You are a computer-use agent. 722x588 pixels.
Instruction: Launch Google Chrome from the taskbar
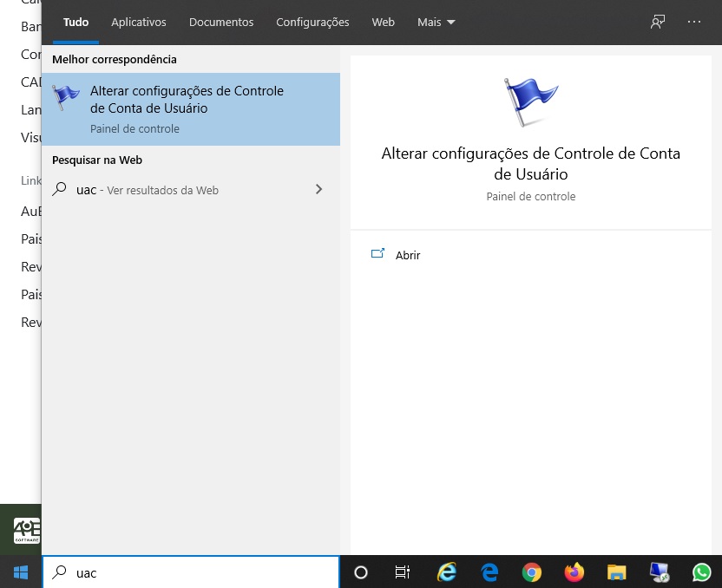click(x=532, y=572)
